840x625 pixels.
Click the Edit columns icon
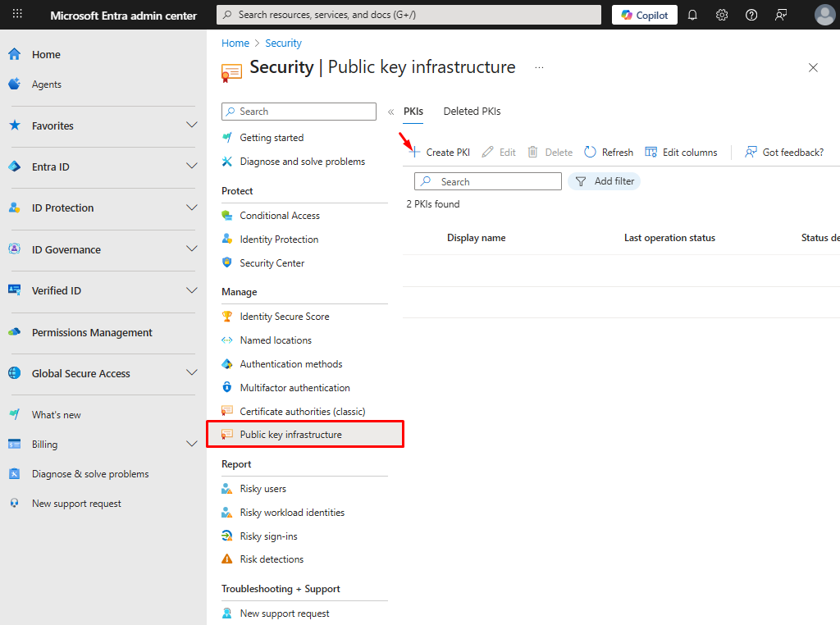[x=651, y=152]
